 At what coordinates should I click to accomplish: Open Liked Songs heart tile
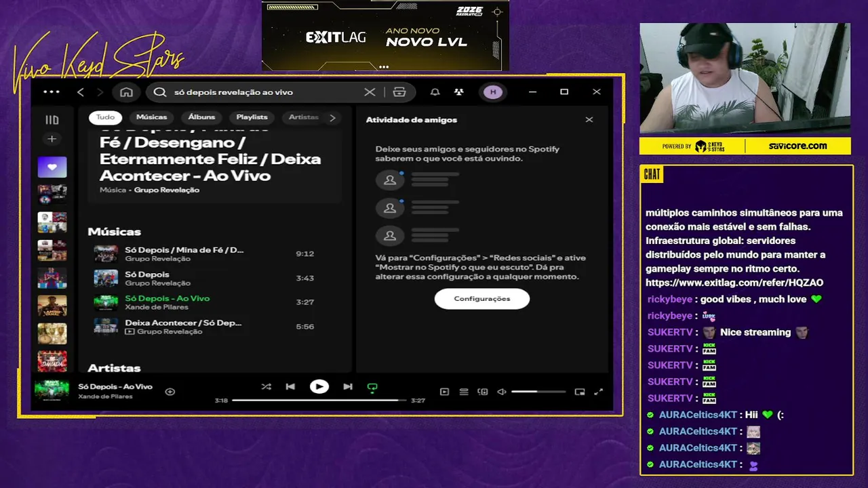(52, 167)
